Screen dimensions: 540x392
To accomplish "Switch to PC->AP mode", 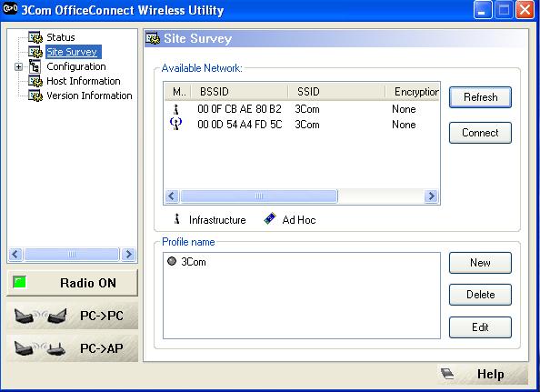I will (x=72, y=348).
